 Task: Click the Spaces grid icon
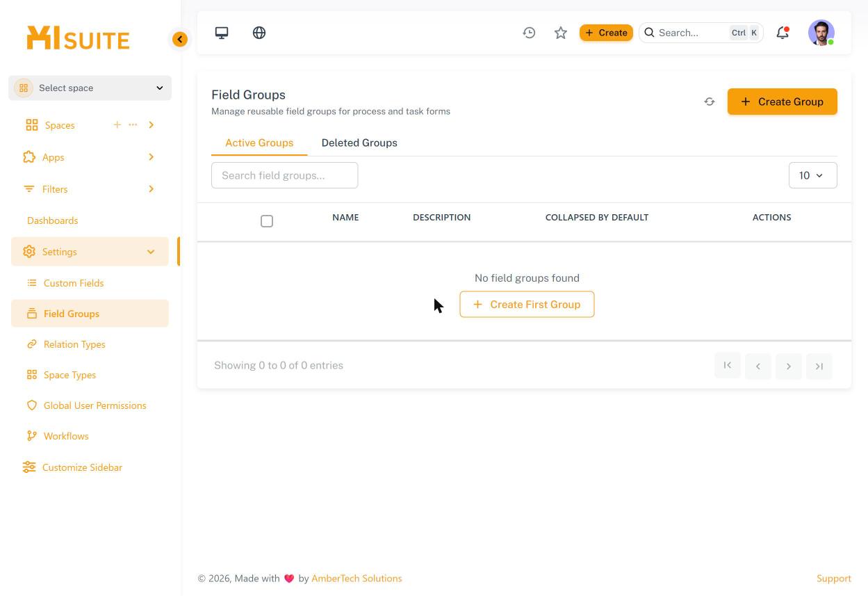click(x=32, y=125)
